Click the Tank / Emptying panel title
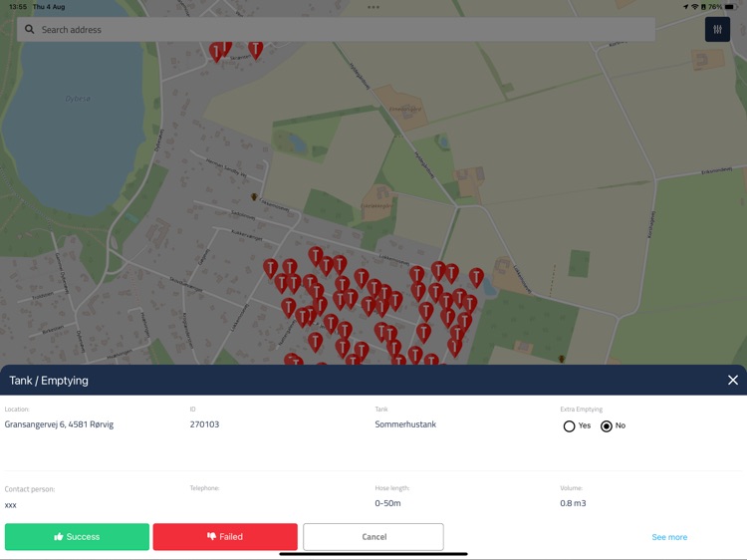The width and height of the screenshot is (747, 560). tap(49, 381)
